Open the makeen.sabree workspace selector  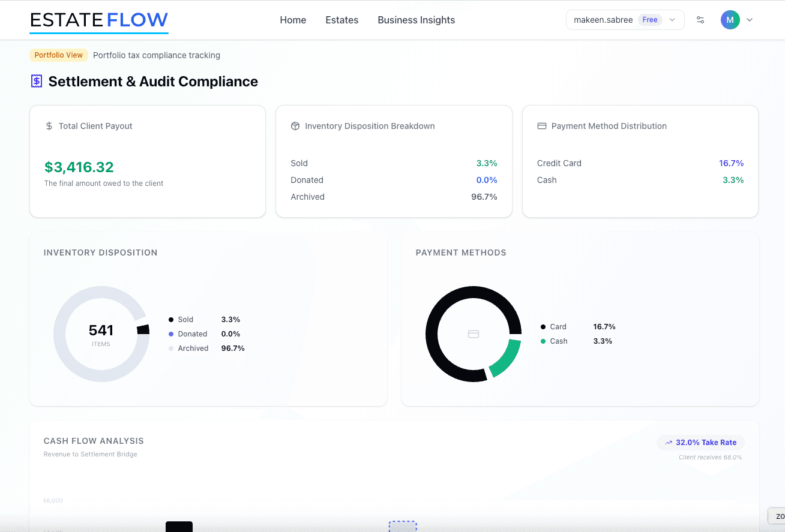click(603, 20)
